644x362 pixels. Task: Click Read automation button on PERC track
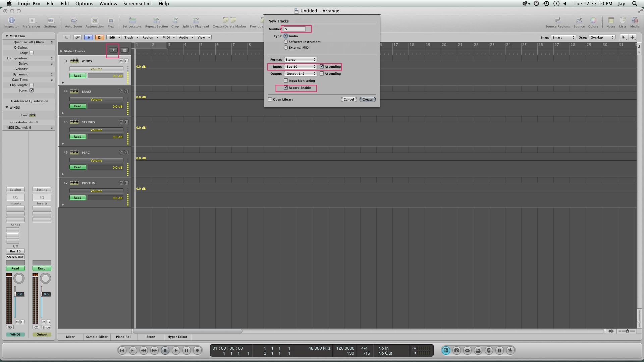click(x=77, y=167)
